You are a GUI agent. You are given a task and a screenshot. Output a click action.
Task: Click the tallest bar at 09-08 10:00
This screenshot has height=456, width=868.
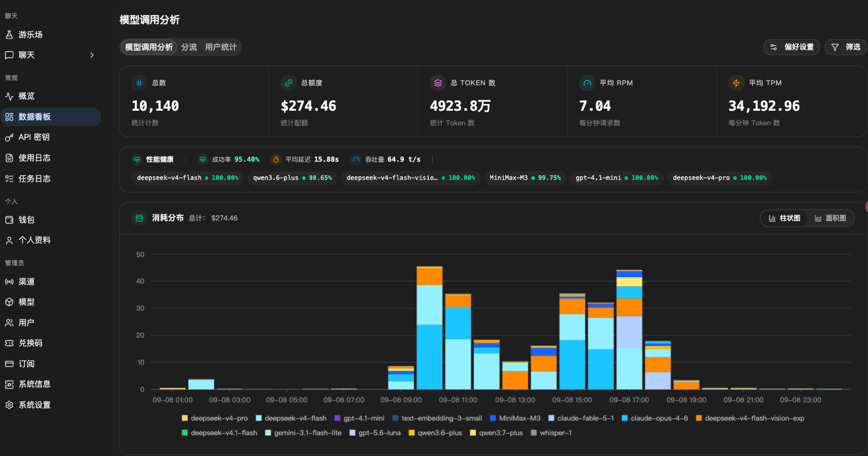[429, 328]
